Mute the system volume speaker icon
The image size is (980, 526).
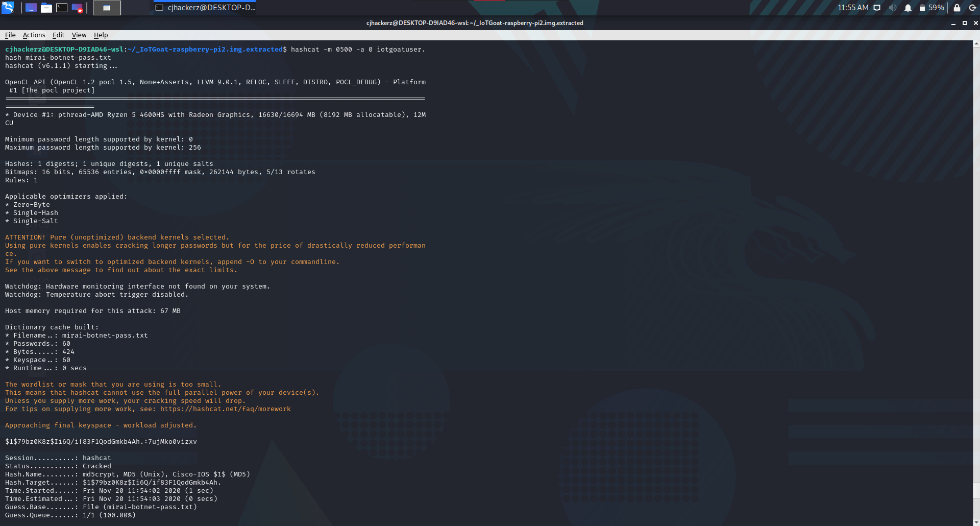click(892, 8)
